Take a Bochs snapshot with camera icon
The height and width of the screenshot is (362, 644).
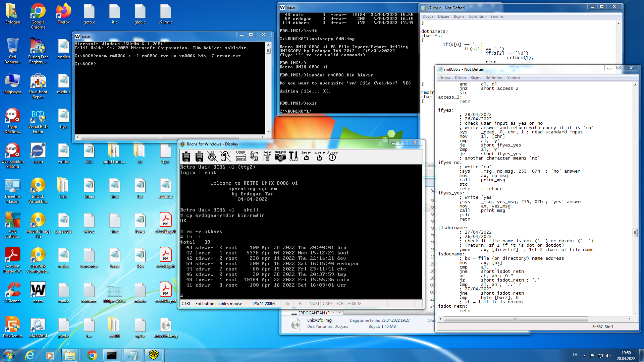click(x=280, y=156)
